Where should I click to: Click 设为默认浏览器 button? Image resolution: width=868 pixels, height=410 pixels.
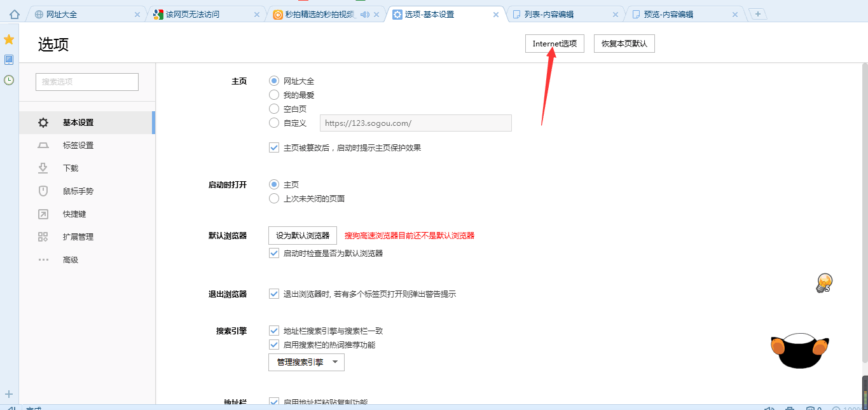pyautogui.click(x=303, y=235)
